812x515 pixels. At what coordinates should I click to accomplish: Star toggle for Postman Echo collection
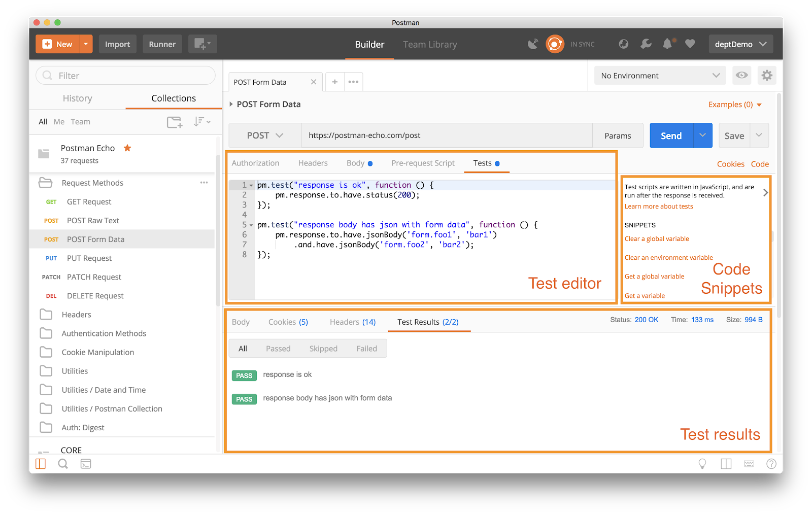[x=127, y=148]
